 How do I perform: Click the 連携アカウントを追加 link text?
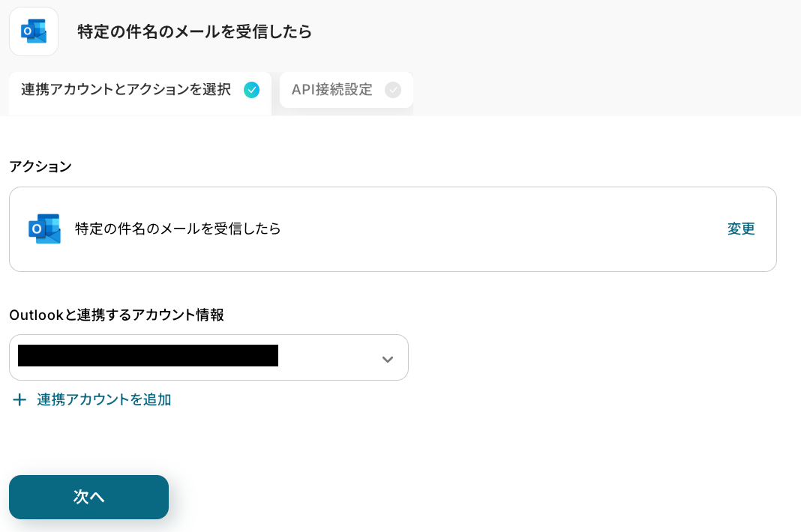(x=104, y=400)
